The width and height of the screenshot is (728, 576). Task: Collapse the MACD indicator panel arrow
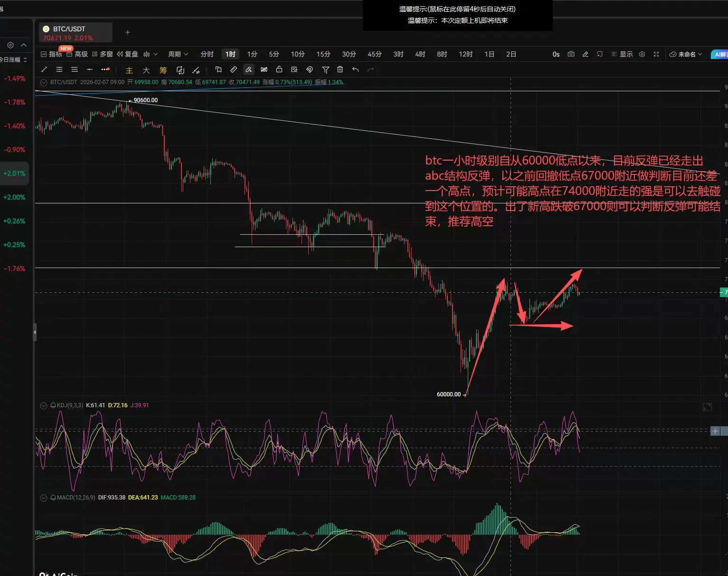[x=44, y=498]
